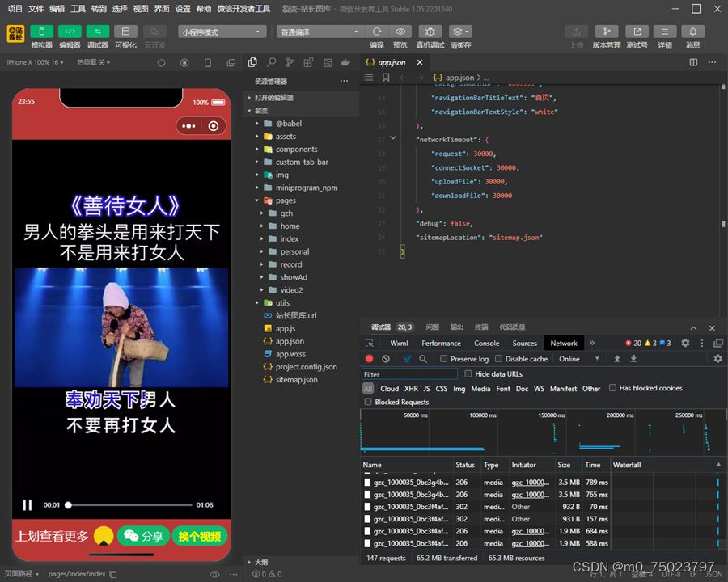The image size is (728, 582).
Task: Click the video thumbnail in simulator
Action: click(x=121, y=327)
